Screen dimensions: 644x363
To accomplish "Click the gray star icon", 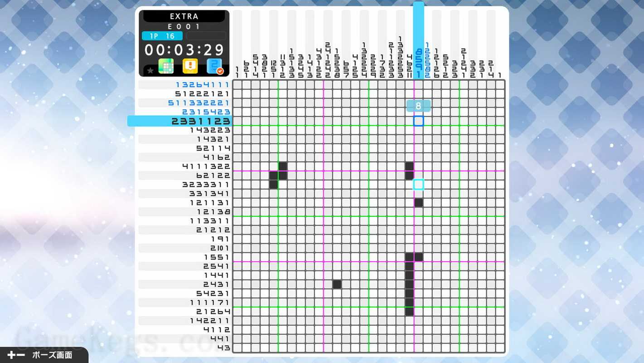I will pos(150,71).
